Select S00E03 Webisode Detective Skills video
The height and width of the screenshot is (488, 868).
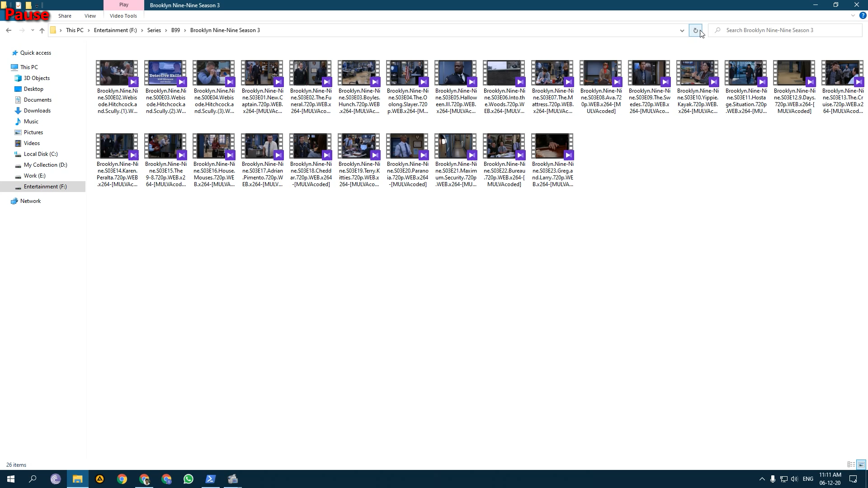[x=165, y=87]
